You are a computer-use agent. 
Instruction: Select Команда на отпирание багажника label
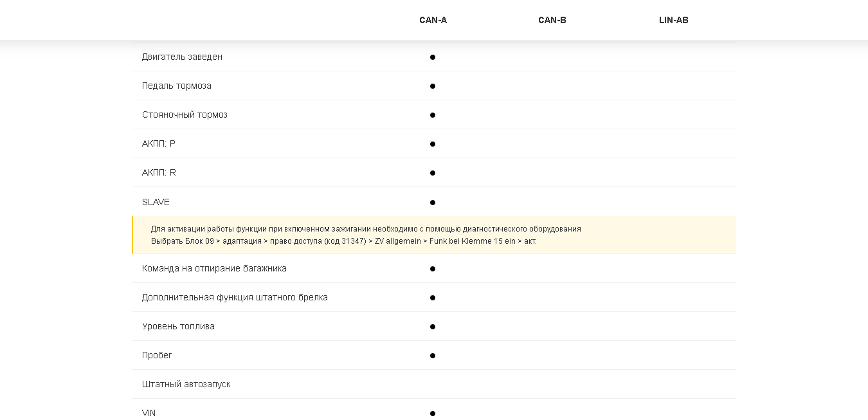pyautogui.click(x=214, y=268)
